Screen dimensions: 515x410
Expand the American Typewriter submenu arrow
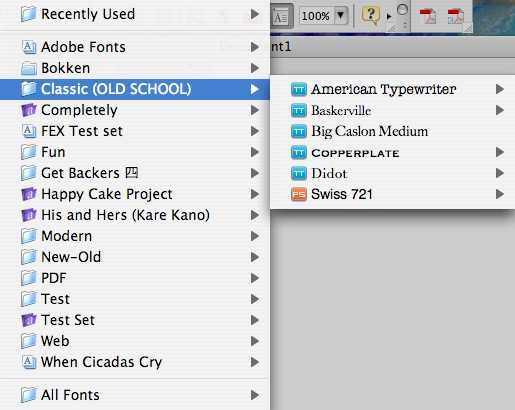point(499,89)
